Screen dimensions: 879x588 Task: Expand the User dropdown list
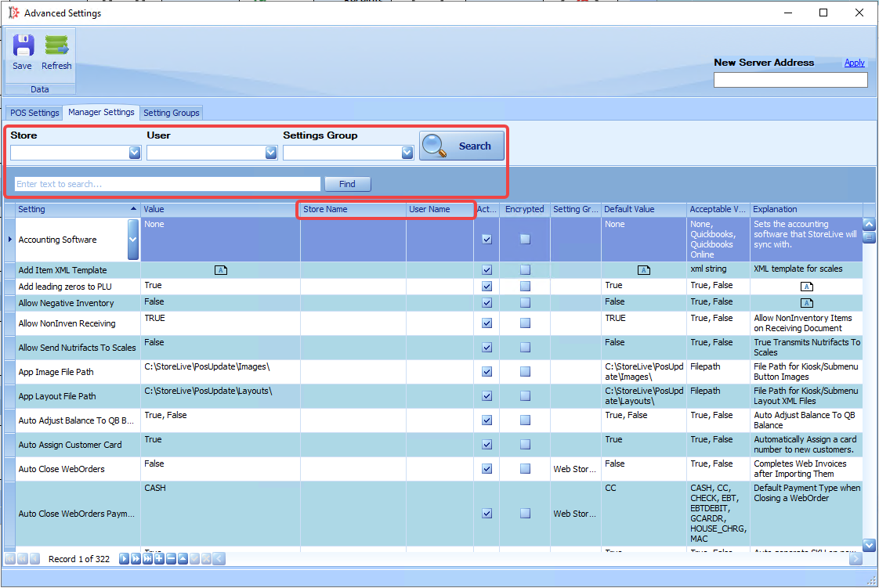coord(271,153)
